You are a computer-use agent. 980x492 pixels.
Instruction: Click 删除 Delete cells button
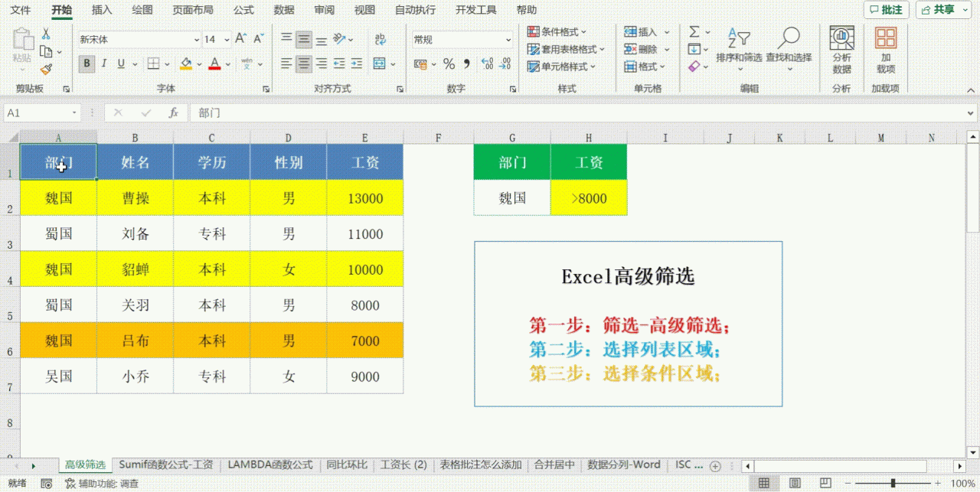coord(647,49)
